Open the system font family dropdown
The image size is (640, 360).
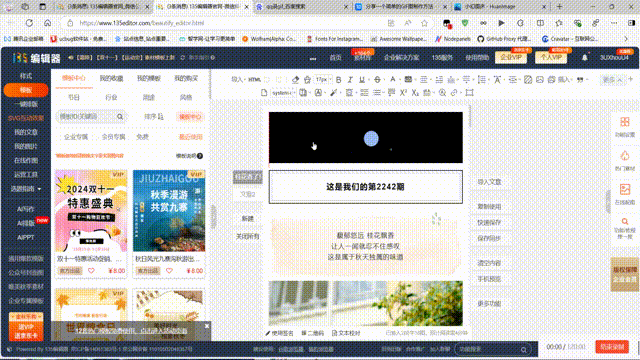click(x=283, y=93)
